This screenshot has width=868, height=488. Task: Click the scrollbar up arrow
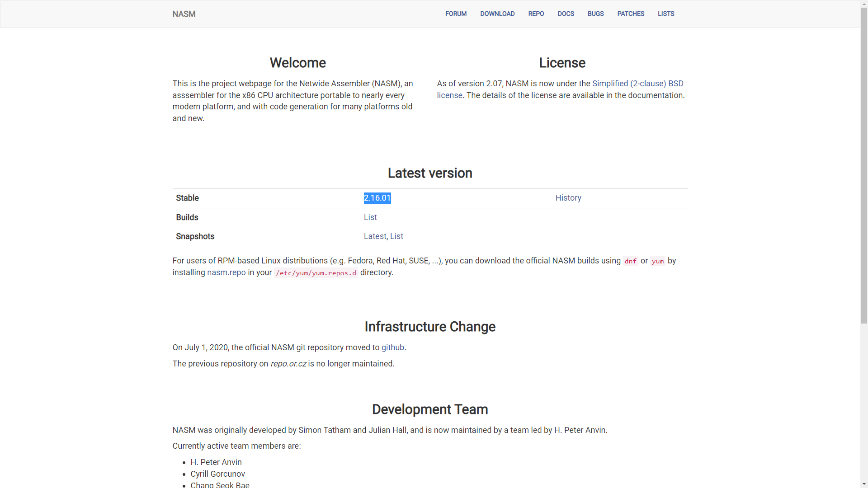(864, 3)
